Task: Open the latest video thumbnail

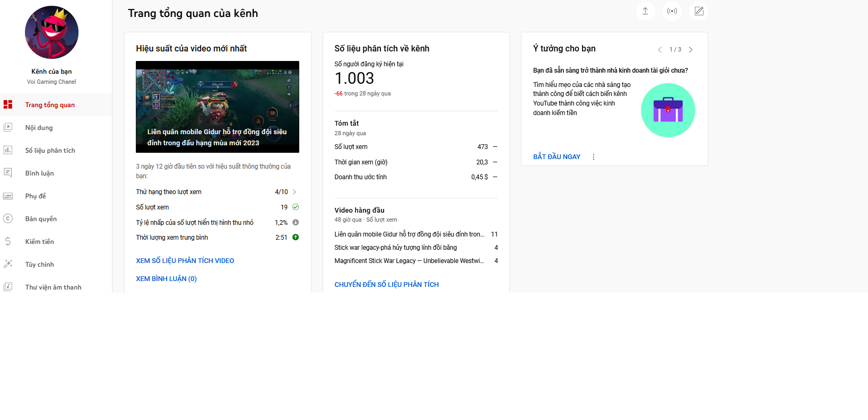Action: (x=217, y=107)
